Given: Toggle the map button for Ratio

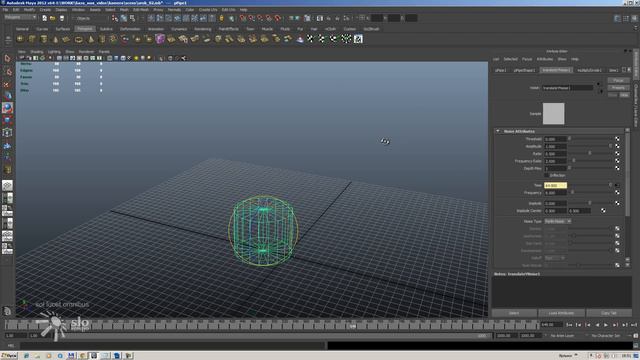Looking at the screenshot, I should point(617,154).
